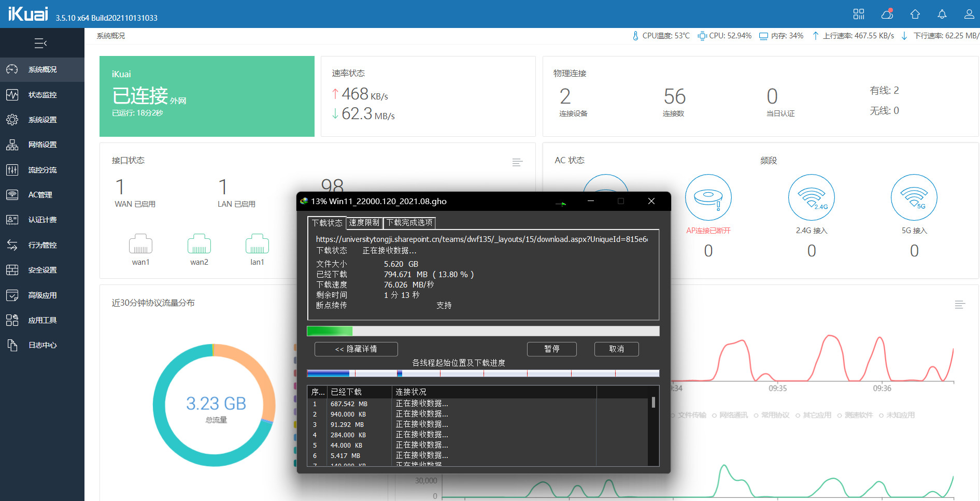Click the 高级应用 sidebar icon

pos(12,295)
